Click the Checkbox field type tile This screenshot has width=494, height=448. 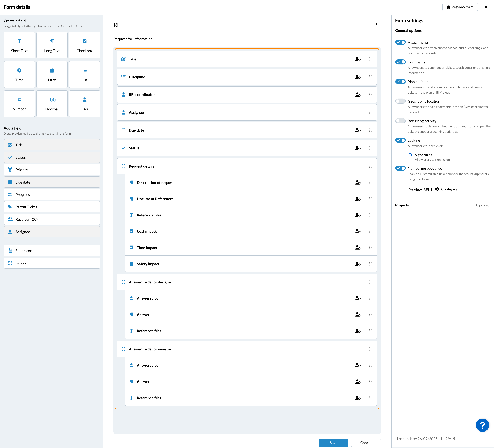(x=84, y=45)
